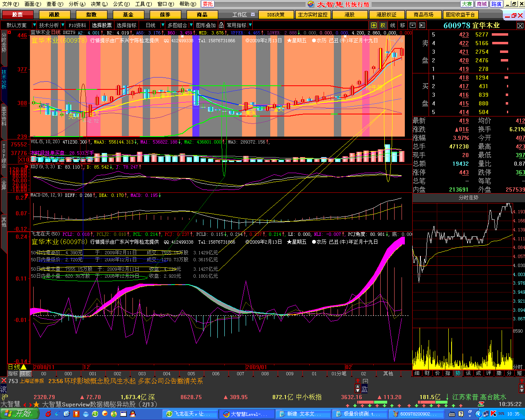Click the 商城 button in title bar

coord(482,4)
